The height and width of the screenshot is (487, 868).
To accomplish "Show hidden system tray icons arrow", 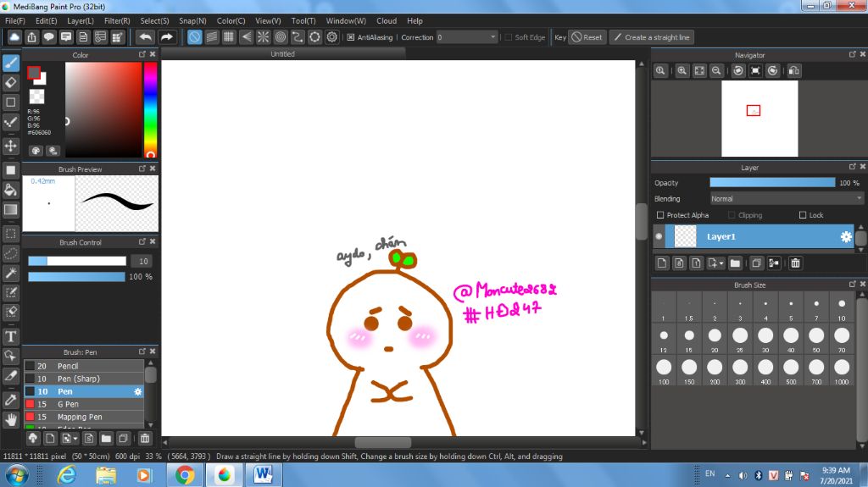I will click(x=727, y=475).
